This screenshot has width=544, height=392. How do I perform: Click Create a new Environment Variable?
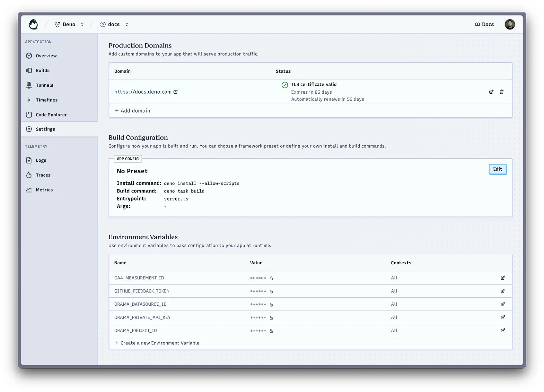click(x=157, y=343)
